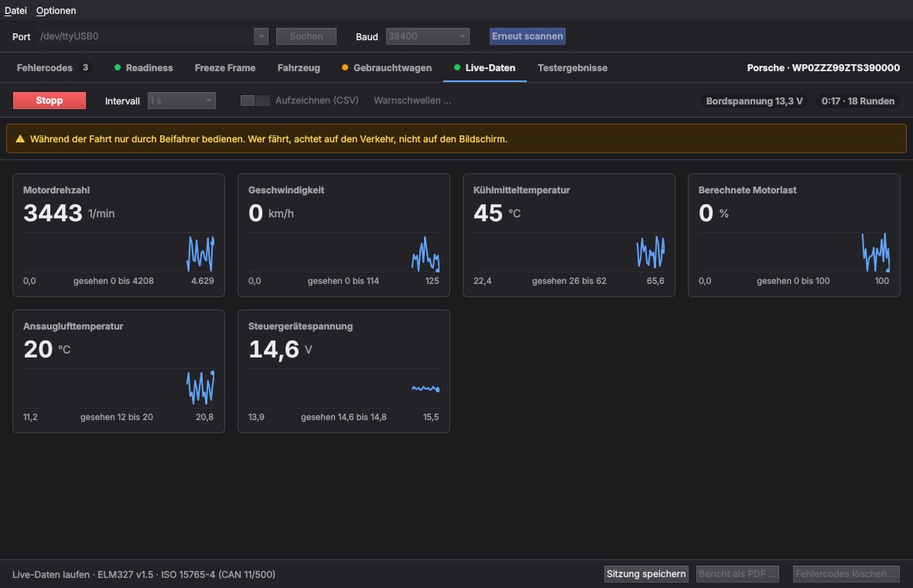Click the Porsche · WP0ZZZ99ZTS390000 vehicle label
The width and height of the screenshot is (913, 588).
click(x=823, y=67)
